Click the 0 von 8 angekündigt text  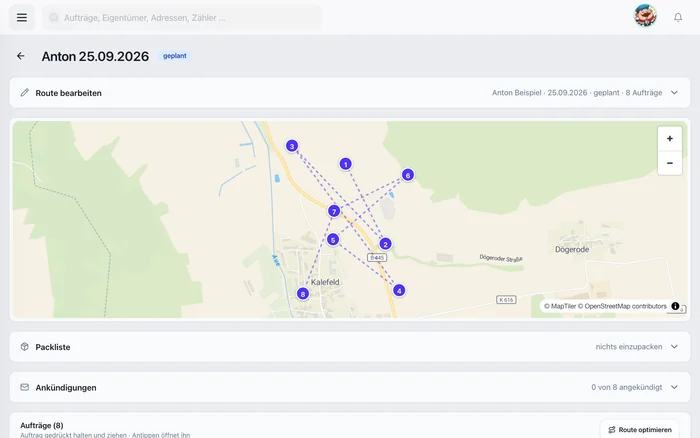click(626, 387)
